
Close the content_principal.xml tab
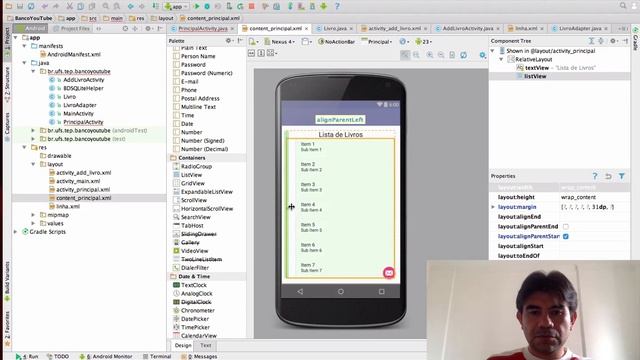[x=306, y=29]
